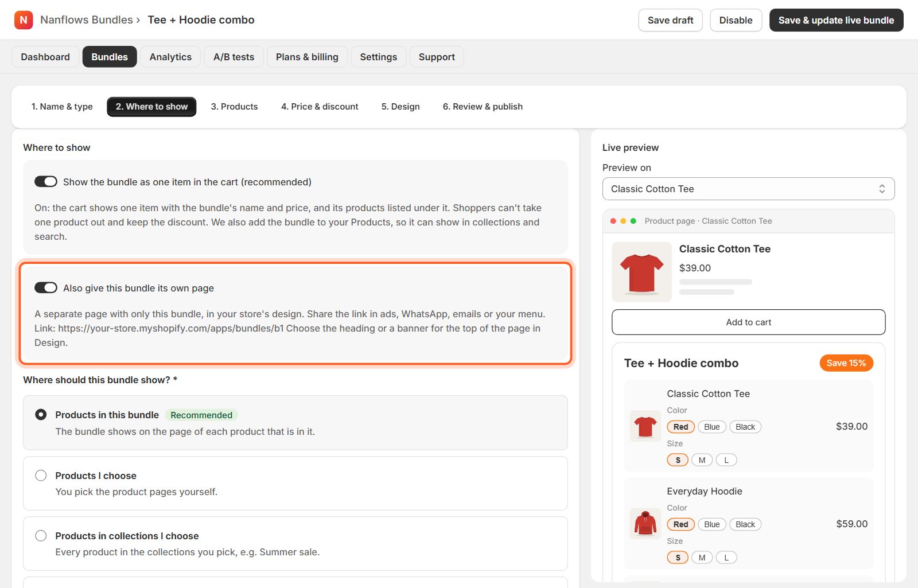The image size is (918, 588).
Task: Pick Blue color for Classic Cotton Tee
Action: pos(712,427)
